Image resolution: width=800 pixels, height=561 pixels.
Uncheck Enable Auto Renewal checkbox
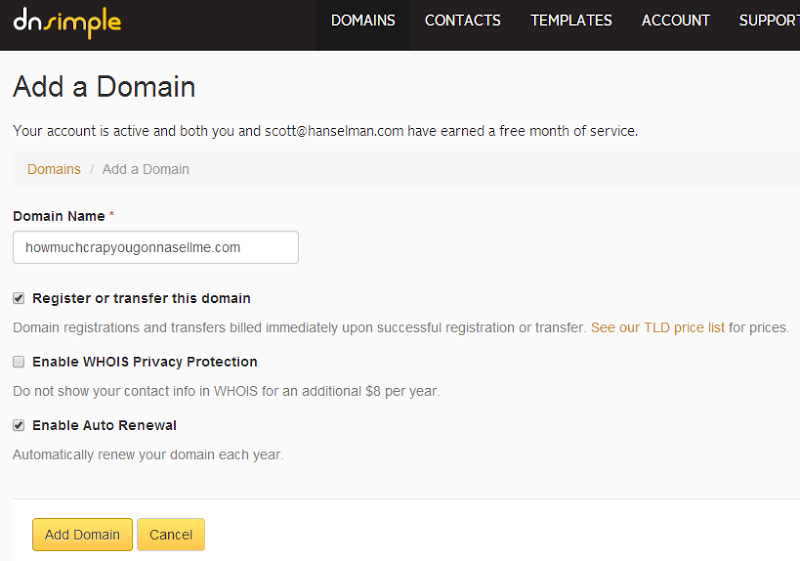click(x=19, y=425)
